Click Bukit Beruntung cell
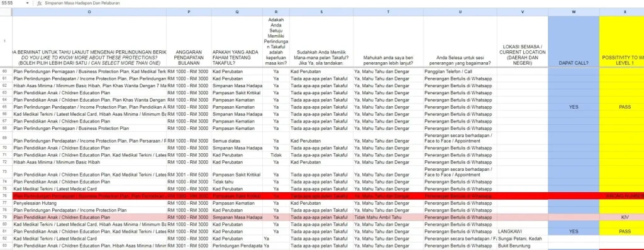Viewport: 644px width, 250px height. (522, 246)
